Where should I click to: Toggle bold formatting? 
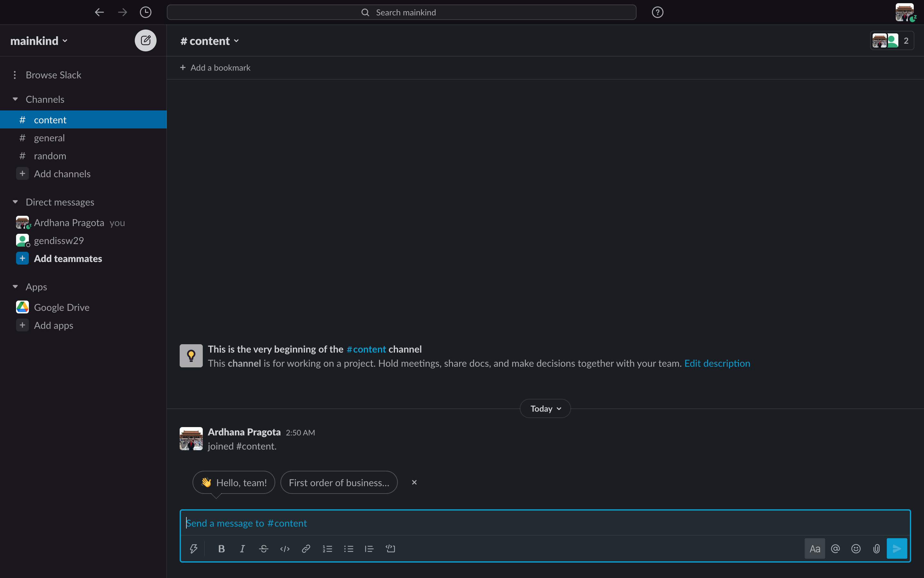(221, 548)
